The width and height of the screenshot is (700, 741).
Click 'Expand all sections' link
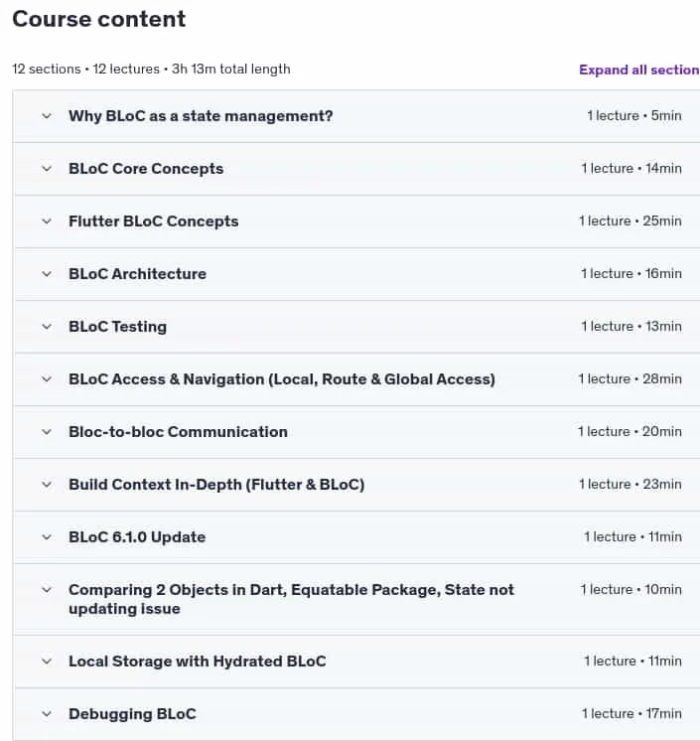[x=639, y=70]
